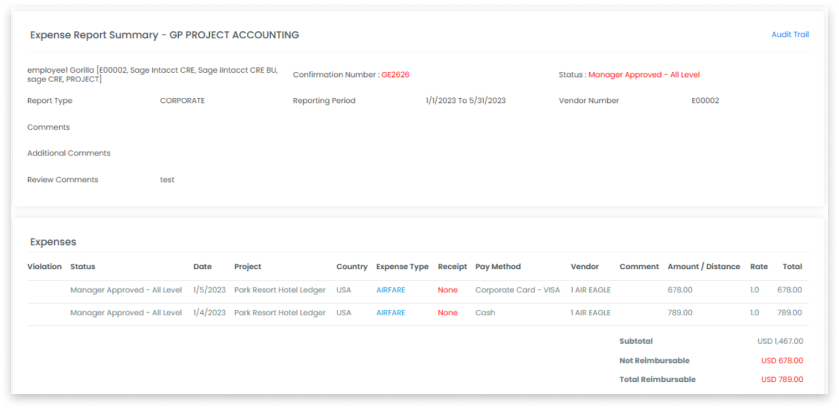Click the Country column header
Screen dimensions: 839x409
(x=352, y=267)
